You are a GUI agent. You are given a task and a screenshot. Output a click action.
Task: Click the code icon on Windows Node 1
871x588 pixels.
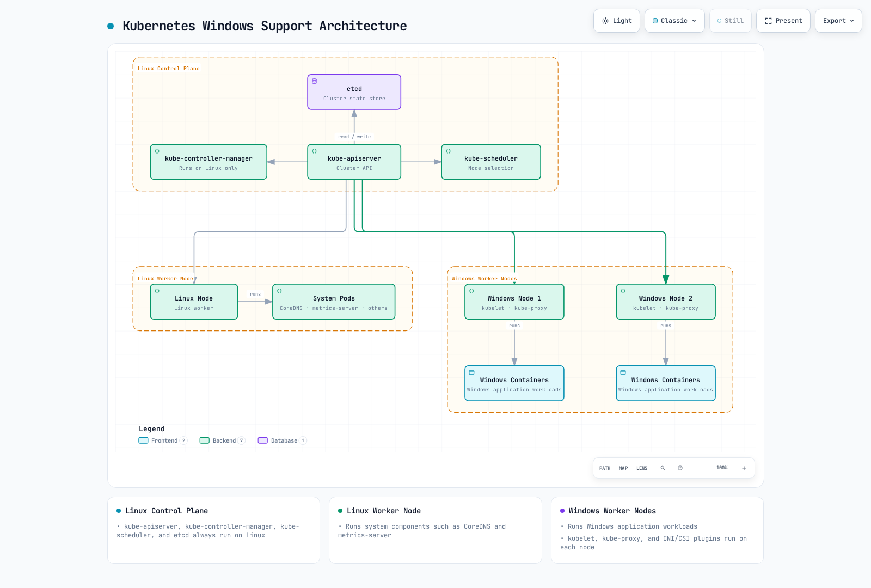point(471,291)
